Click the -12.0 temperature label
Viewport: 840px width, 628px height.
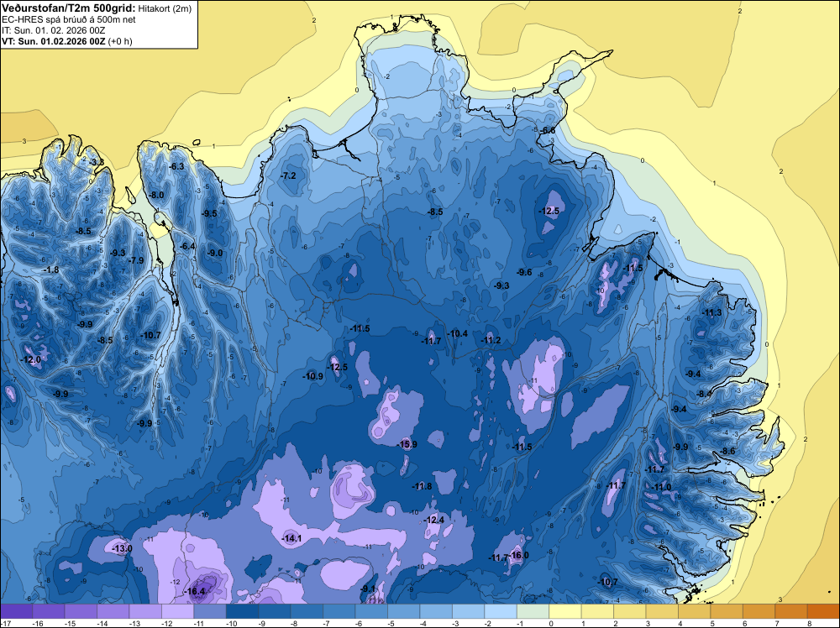[30, 360]
